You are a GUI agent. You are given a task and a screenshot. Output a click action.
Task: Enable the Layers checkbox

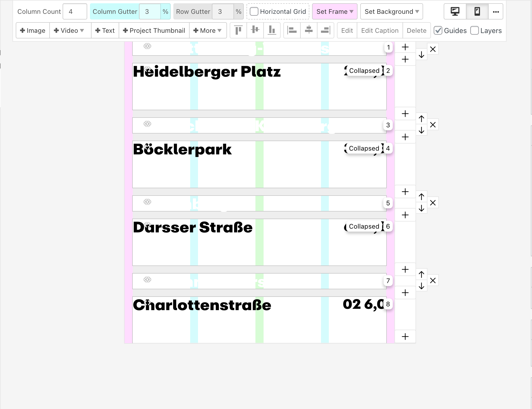[x=475, y=30]
